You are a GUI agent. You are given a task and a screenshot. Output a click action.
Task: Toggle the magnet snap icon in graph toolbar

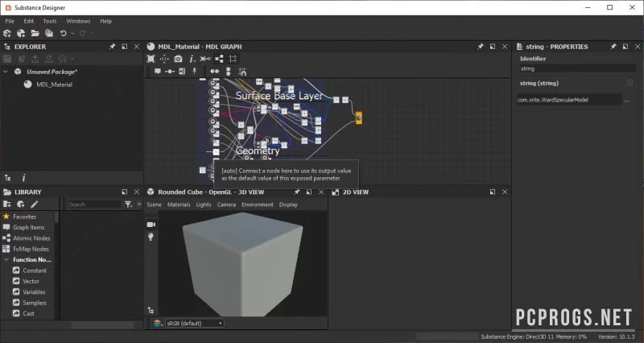pyautogui.click(x=242, y=72)
